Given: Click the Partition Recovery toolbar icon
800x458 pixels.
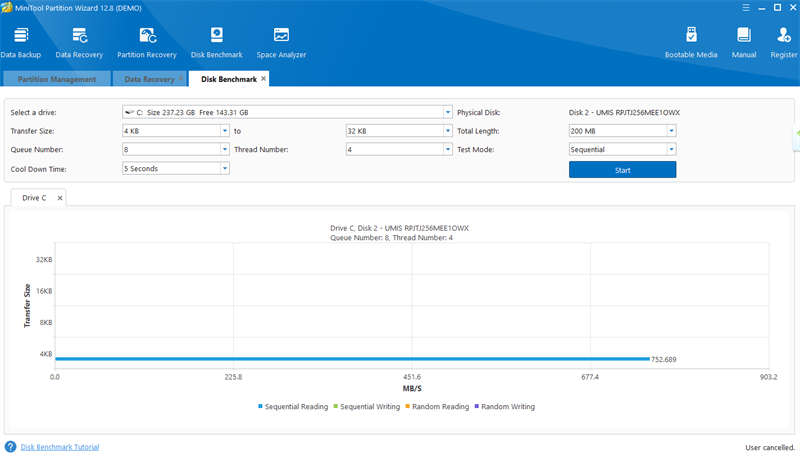Looking at the screenshot, I should click(146, 40).
